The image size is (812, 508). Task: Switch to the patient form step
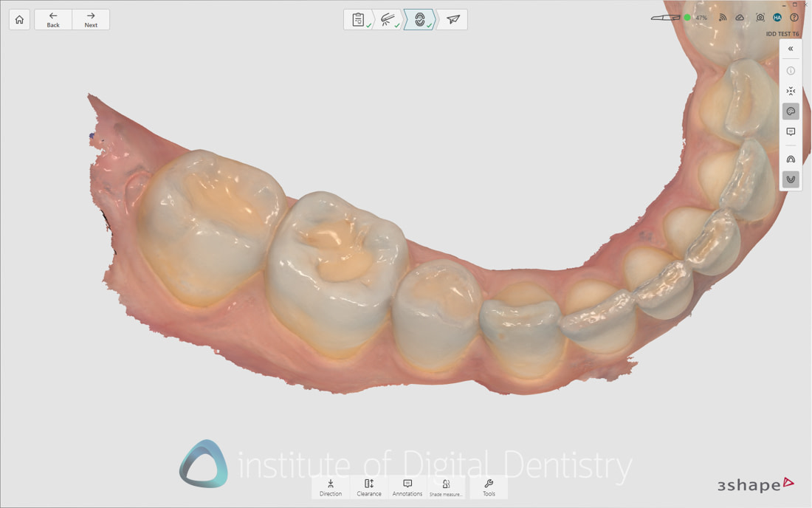(x=358, y=19)
